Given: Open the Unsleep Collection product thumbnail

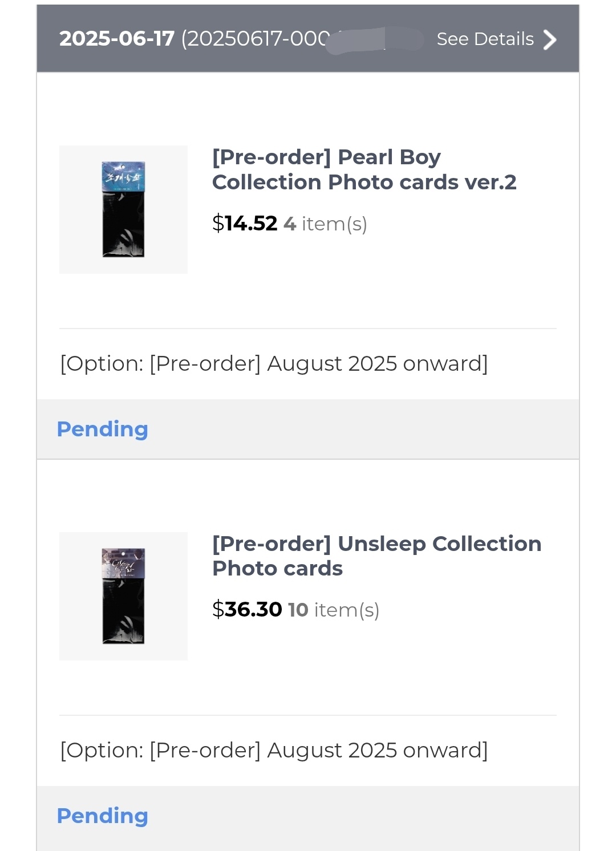Looking at the screenshot, I should click(123, 596).
